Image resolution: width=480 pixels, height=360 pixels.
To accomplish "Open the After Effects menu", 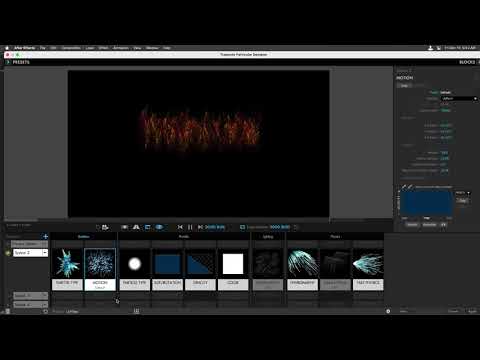I will point(24,48).
